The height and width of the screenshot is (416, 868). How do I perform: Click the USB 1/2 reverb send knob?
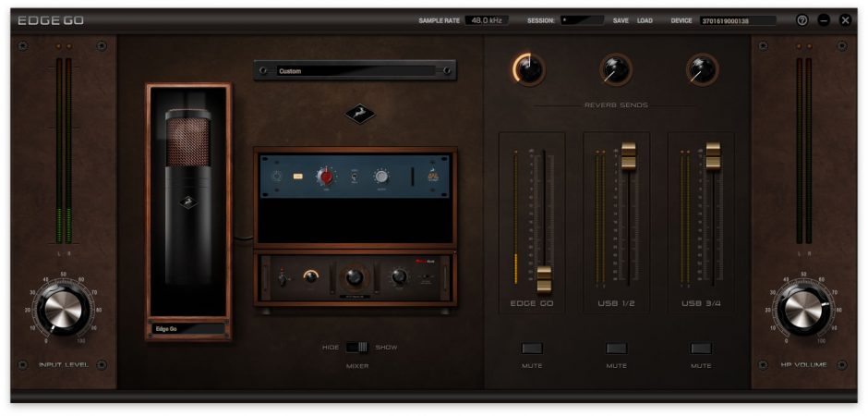point(616,69)
